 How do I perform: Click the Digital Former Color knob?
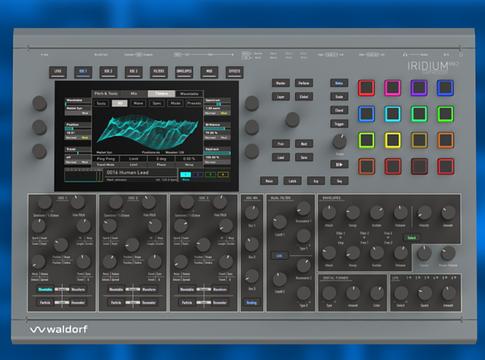pos(377,293)
